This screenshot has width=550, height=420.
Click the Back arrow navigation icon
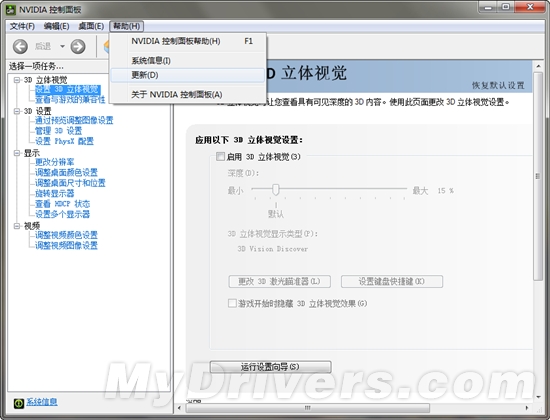tap(20, 46)
